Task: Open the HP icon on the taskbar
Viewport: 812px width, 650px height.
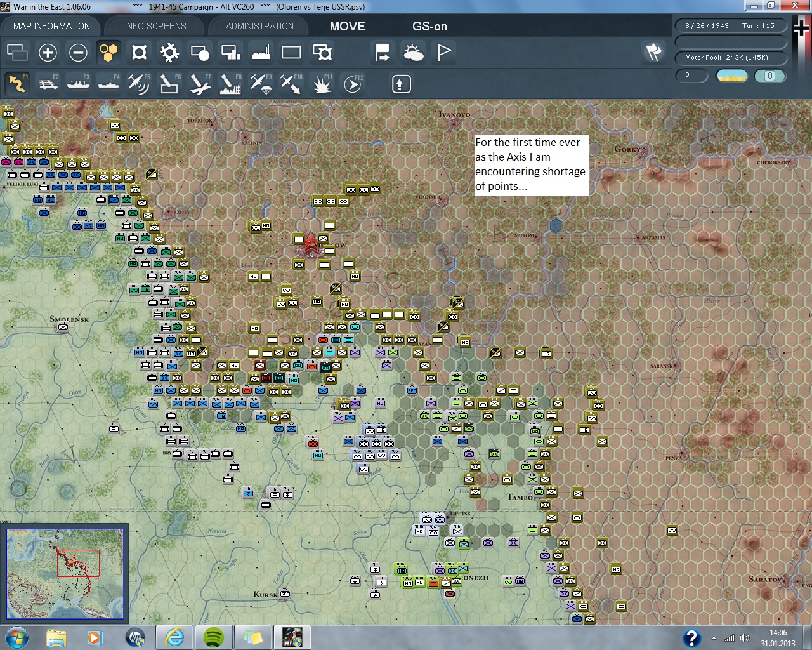Action: pyautogui.click(x=135, y=637)
